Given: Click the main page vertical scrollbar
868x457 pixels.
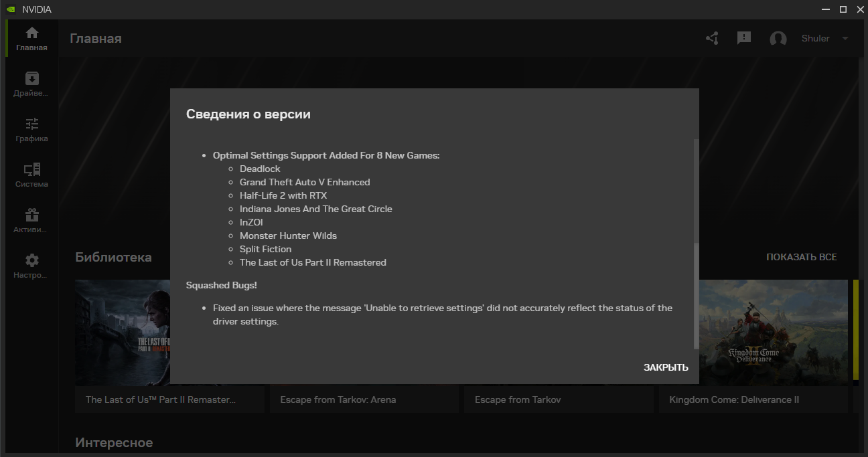Looking at the screenshot, I should pyautogui.click(x=862, y=254).
